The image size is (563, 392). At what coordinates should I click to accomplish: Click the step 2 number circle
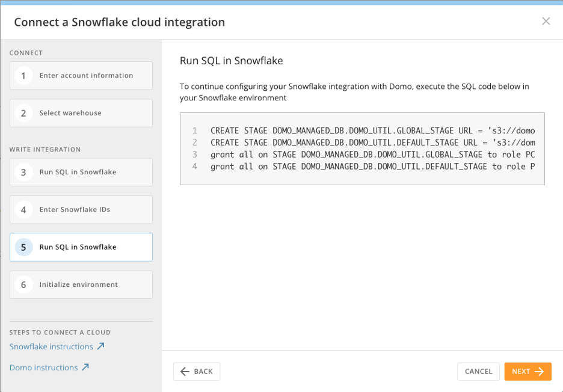[23, 113]
